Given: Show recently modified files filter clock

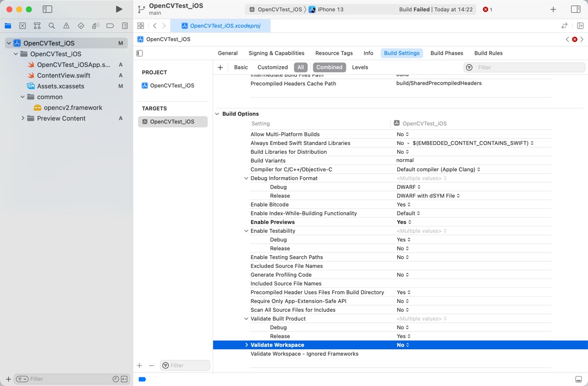Looking at the screenshot, I should pyautogui.click(x=116, y=379).
